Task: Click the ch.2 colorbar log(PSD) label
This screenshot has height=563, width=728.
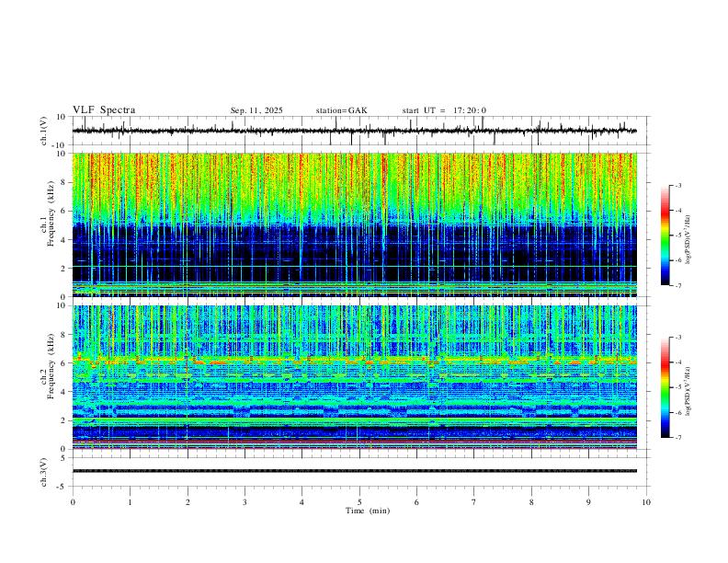Action: tap(688, 391)
